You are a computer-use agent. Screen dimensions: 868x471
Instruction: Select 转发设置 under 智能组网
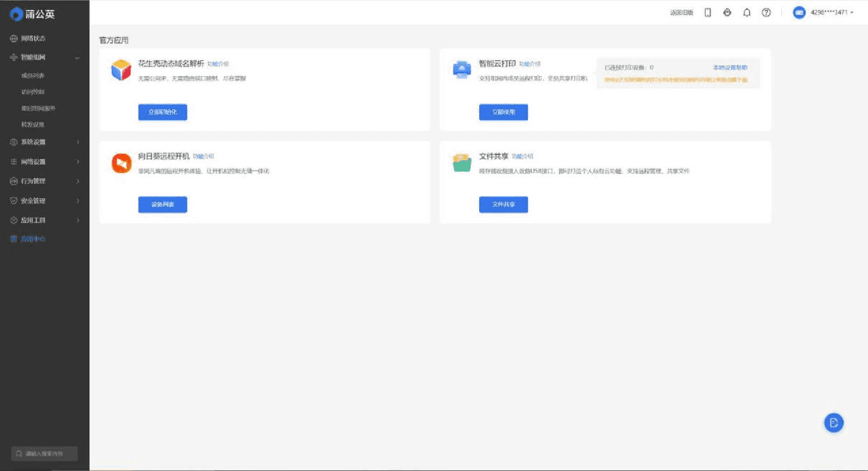[33, 124]
